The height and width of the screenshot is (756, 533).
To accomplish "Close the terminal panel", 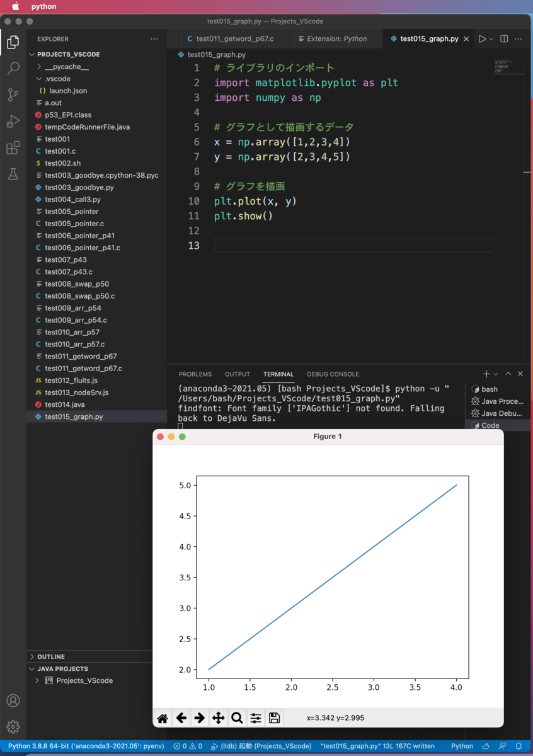I will (x=520, y=374).
